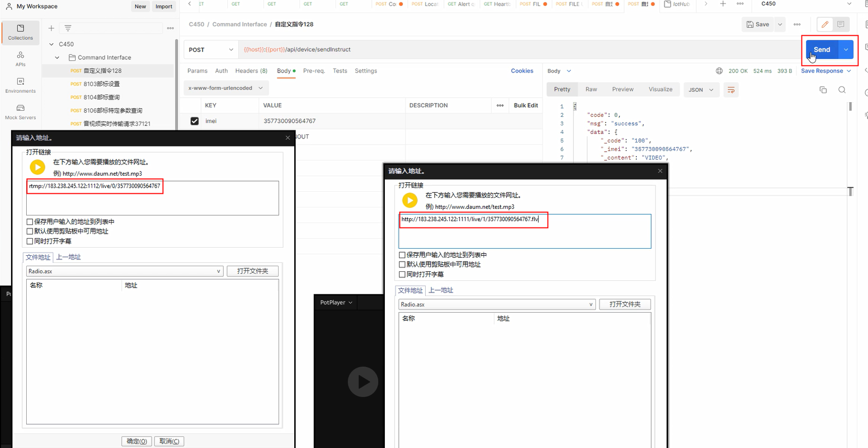This screenshot has width=868, height=448.
Task: Open the Mock Servers sidebar section
Action: 20,112
